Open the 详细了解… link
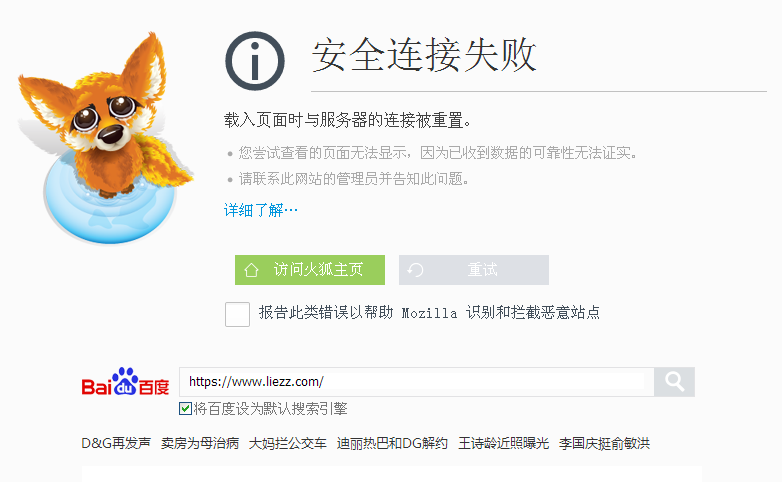 pos(260,210)
